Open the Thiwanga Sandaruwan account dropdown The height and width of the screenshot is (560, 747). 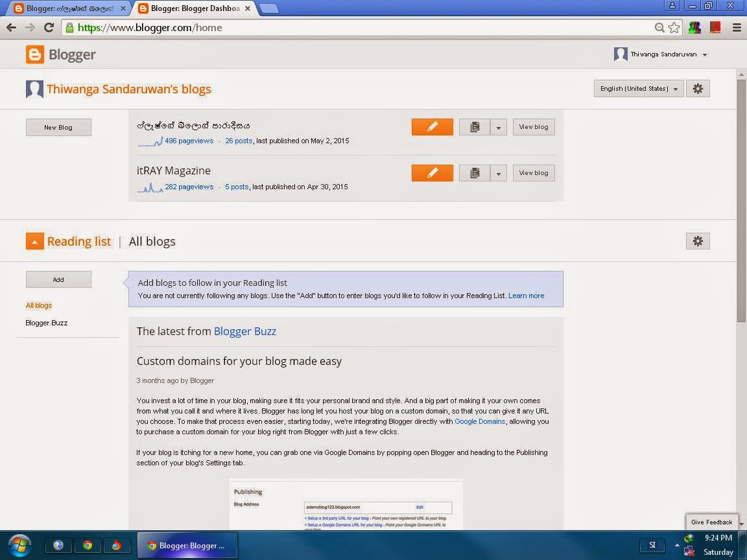[661, 54]
